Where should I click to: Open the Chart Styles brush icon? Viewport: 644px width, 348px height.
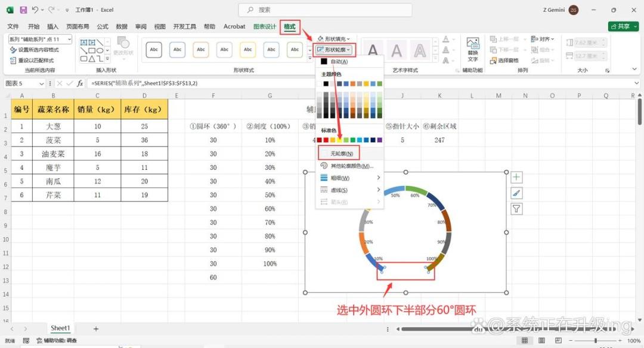coord(516,193)
